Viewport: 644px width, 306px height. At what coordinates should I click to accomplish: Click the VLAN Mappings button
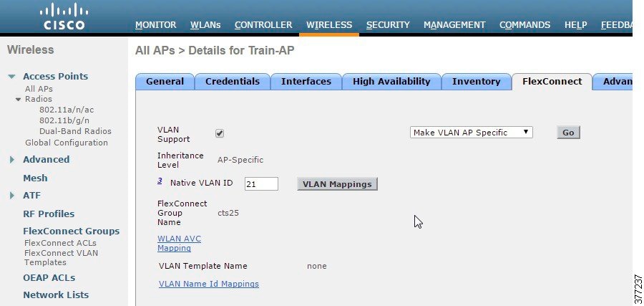[337, 184]
